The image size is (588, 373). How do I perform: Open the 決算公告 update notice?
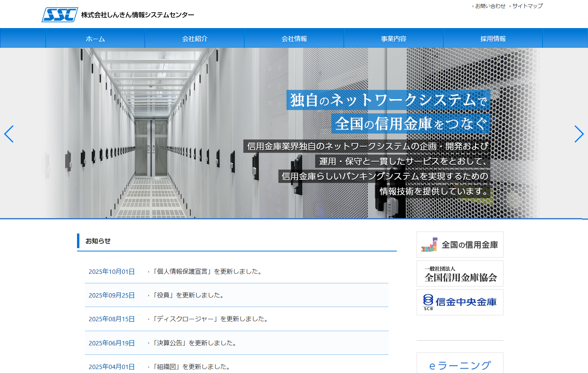tap(193, 343)
